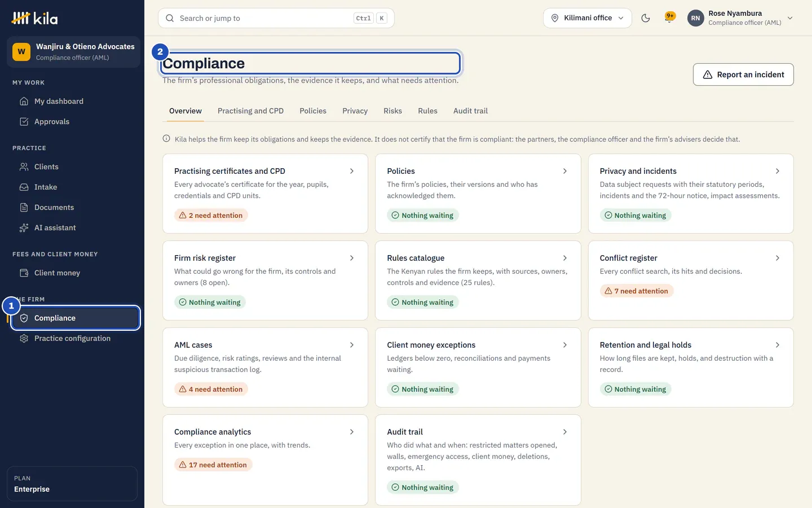This screenshot has width=812, height=508.
Task: Open the Kilimani office location dropdown
Action: click(x=588, y=18)
